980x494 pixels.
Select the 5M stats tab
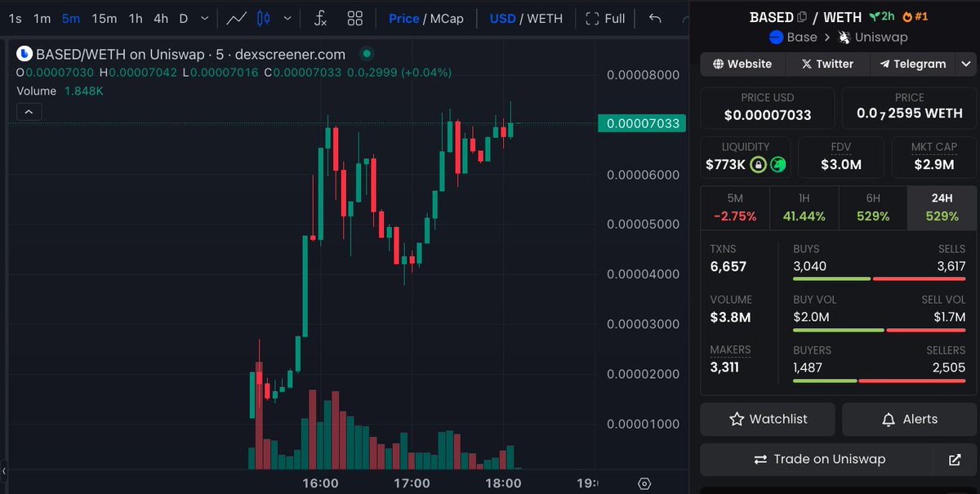tap(735, 207)
